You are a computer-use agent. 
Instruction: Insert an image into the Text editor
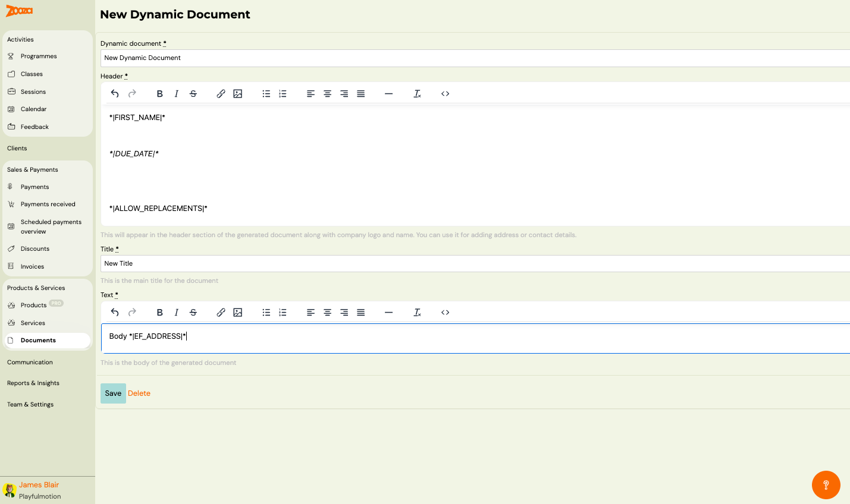pyautogui.click(x=237, y=312)
